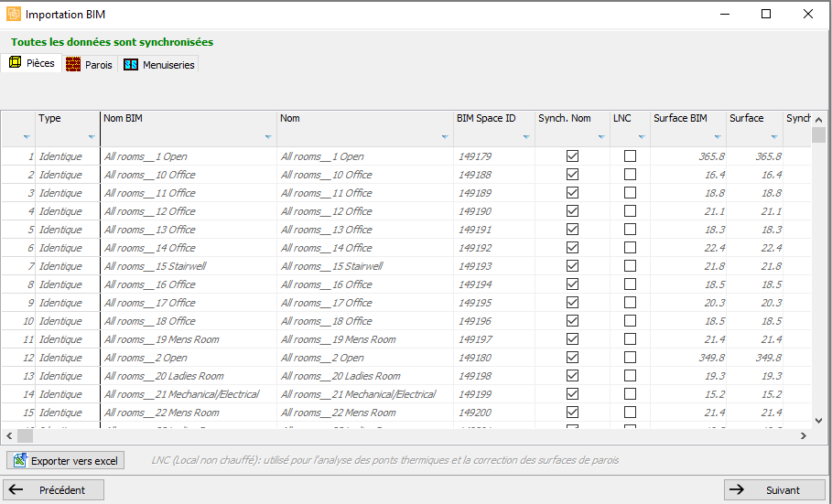This screenshot has height=504, width=832.
Task: Select Nom BIM cell All rooms__13 Office
Action: click(x=189, y=230)
